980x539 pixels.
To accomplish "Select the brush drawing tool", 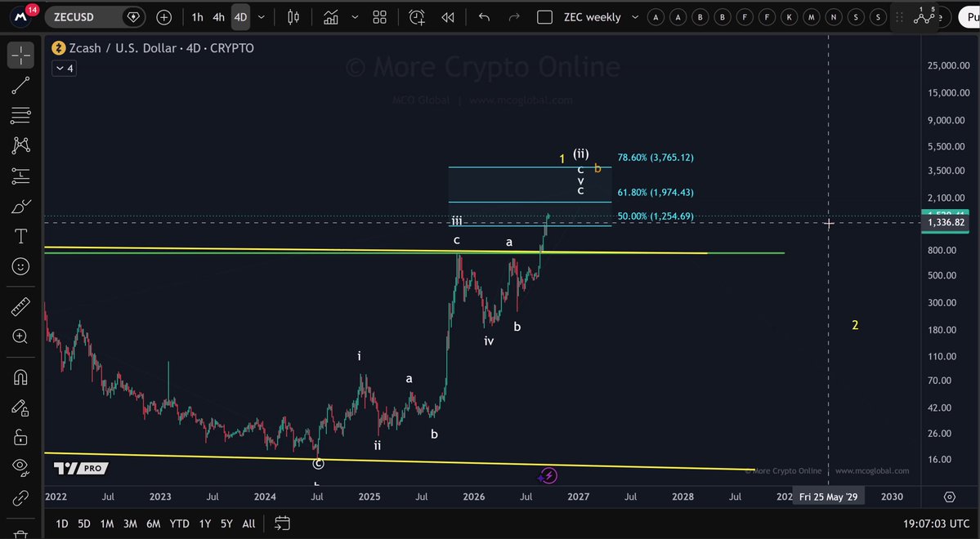I will [20, 206].
